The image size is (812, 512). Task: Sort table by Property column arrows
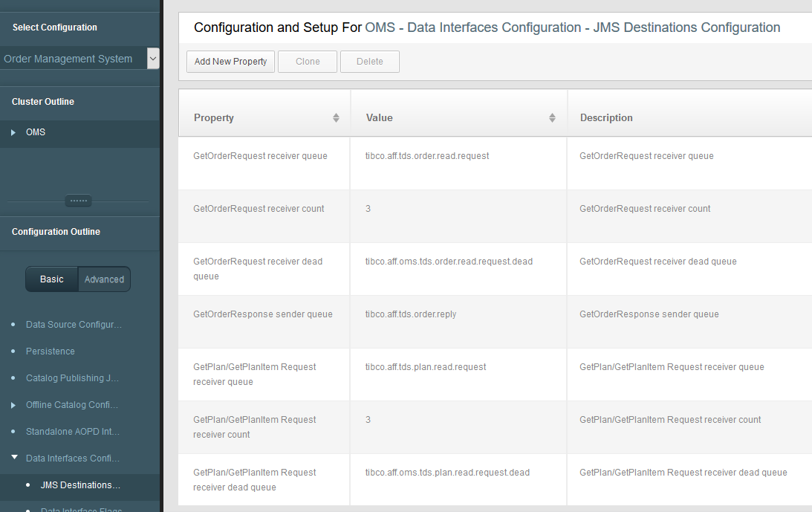tap(336, 118)
